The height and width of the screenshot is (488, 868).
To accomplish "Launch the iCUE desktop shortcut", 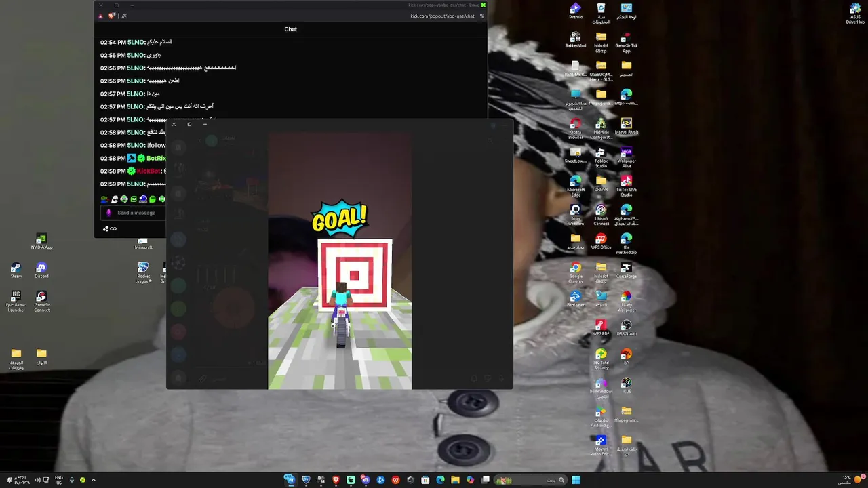I will click(x=627, y=386).
